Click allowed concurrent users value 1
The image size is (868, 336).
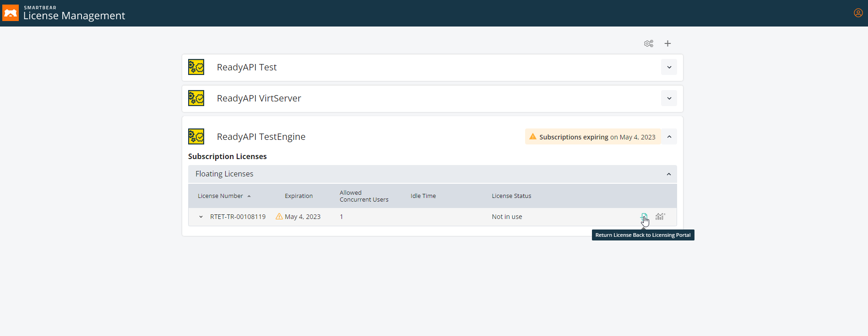click(x=342, y=217)
